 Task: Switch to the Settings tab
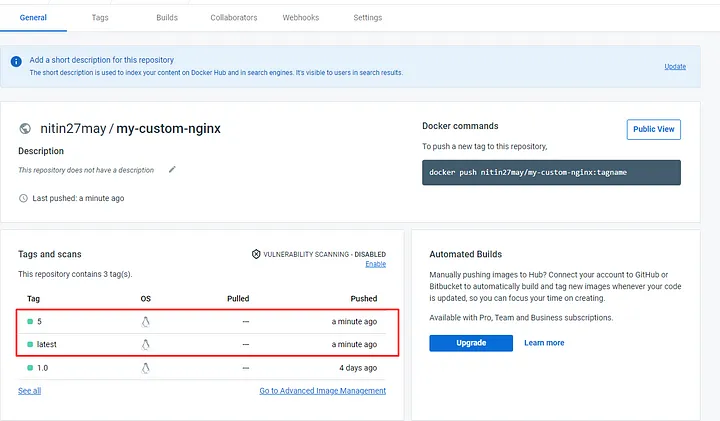[x=368, y=17]
